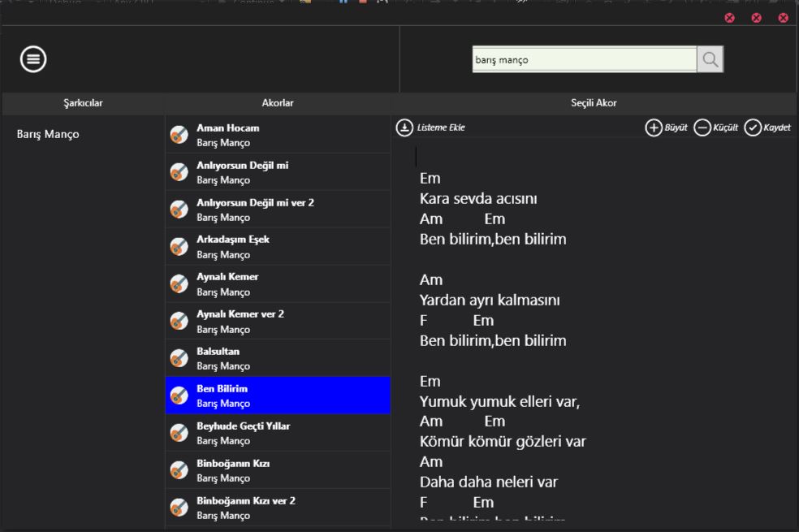
Task: Open Binboğanın Kızı ver 2 entry
Action: click(279, 508)
